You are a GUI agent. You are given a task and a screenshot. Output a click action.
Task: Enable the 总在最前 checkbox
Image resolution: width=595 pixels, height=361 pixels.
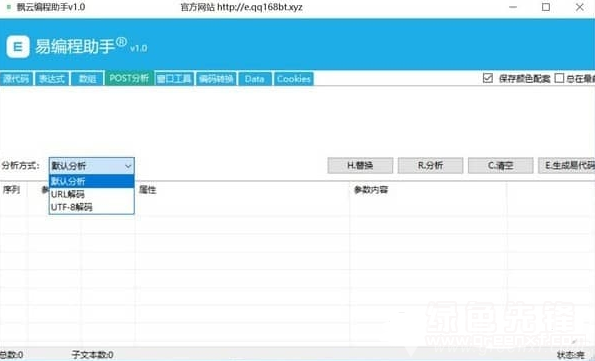559,78
